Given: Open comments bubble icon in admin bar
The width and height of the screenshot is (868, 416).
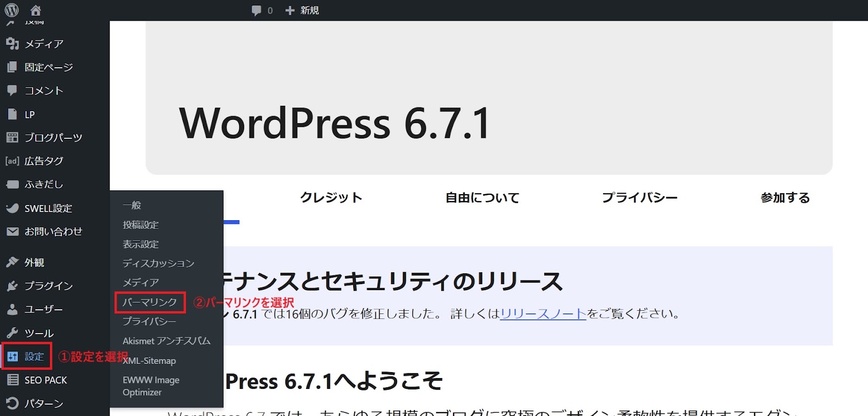Looking at the screenshot, I should 256,10.
